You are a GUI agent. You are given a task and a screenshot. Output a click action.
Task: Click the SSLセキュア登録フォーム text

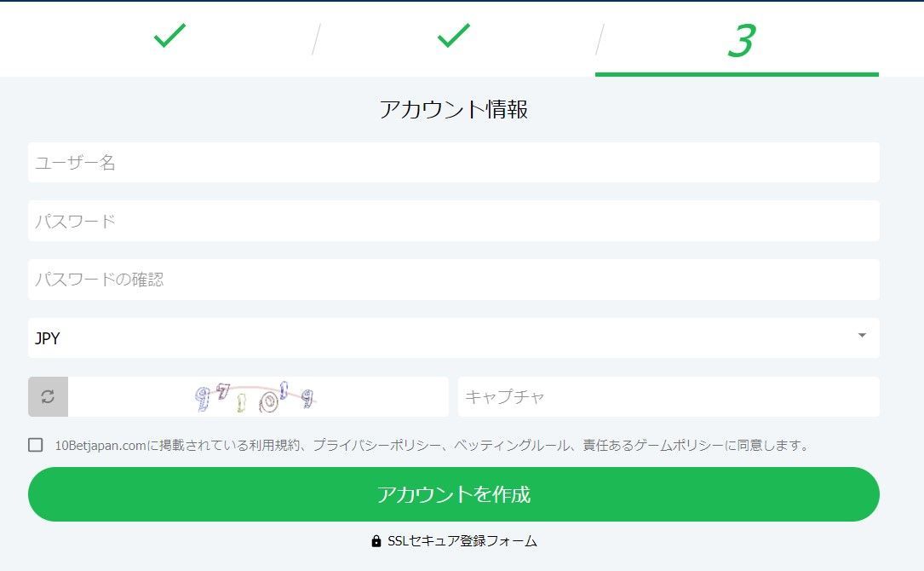(462, 541)
